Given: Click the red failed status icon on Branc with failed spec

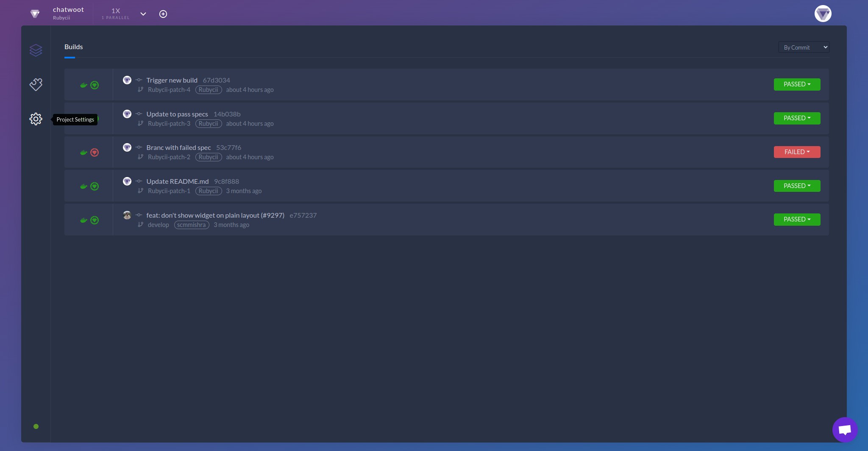Looking at the screenshot, I should coord(95,152).
